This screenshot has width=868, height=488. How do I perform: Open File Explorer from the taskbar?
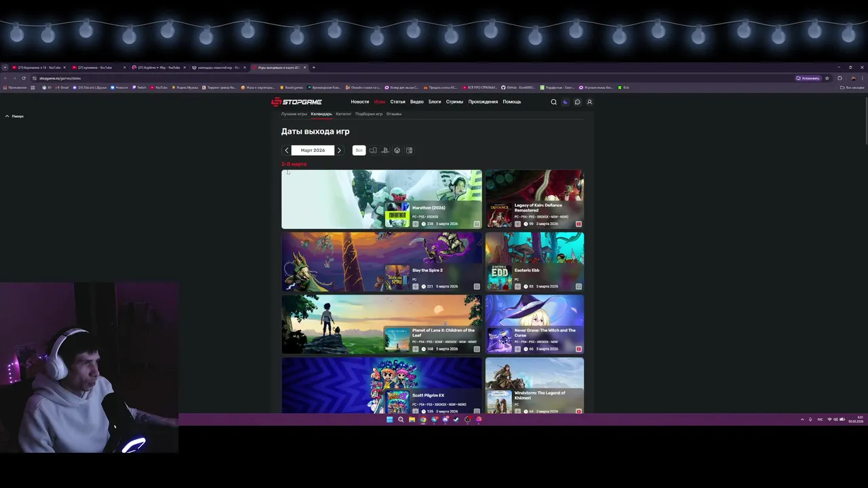click(x=412, y=420)
